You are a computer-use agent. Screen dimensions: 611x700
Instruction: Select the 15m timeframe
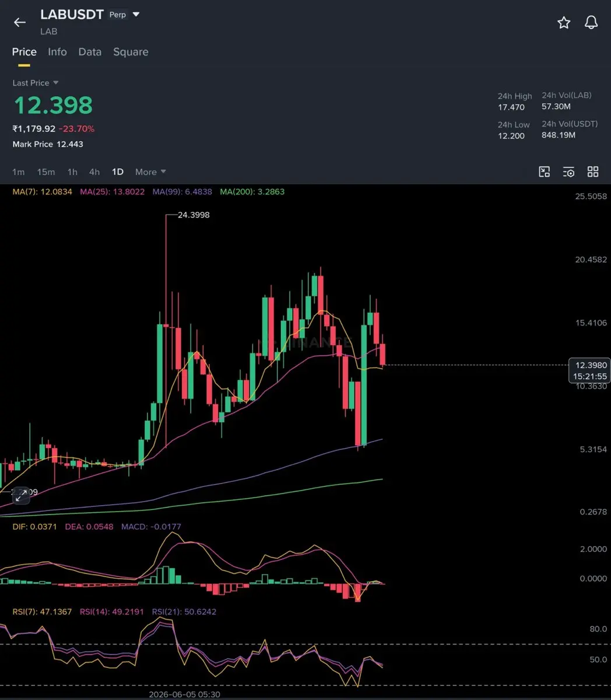pos(46,172)
